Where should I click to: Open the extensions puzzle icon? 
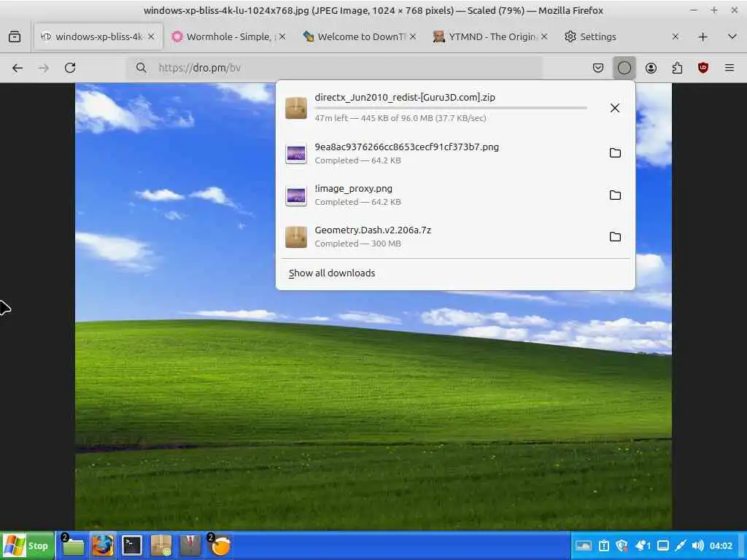677,68
